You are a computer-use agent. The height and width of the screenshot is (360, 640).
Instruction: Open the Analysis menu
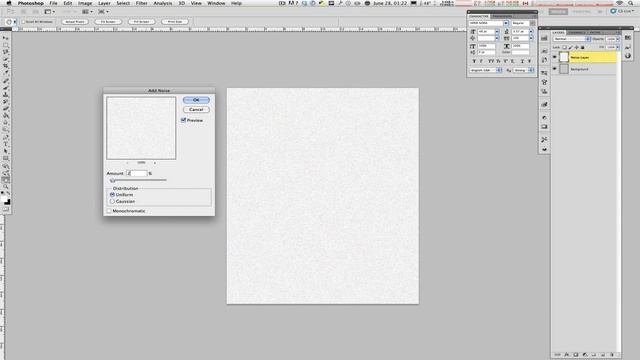click(162, 3)
